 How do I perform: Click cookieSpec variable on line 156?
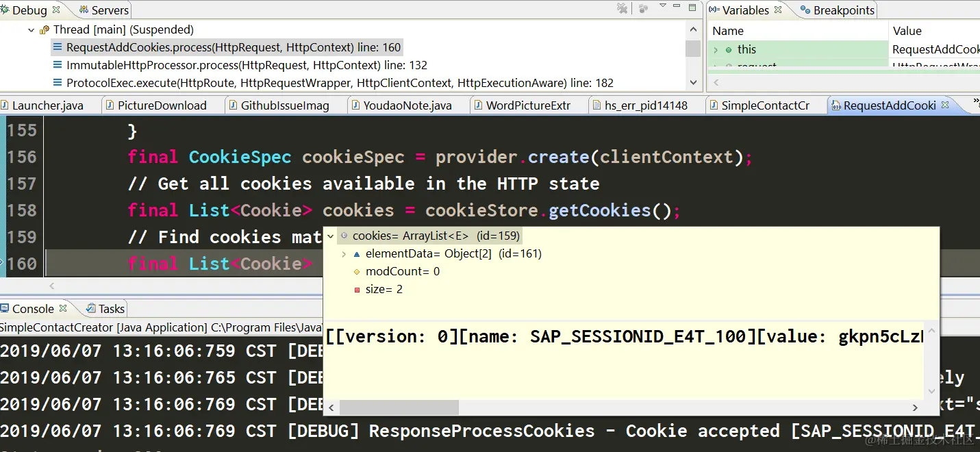point(353,157)
